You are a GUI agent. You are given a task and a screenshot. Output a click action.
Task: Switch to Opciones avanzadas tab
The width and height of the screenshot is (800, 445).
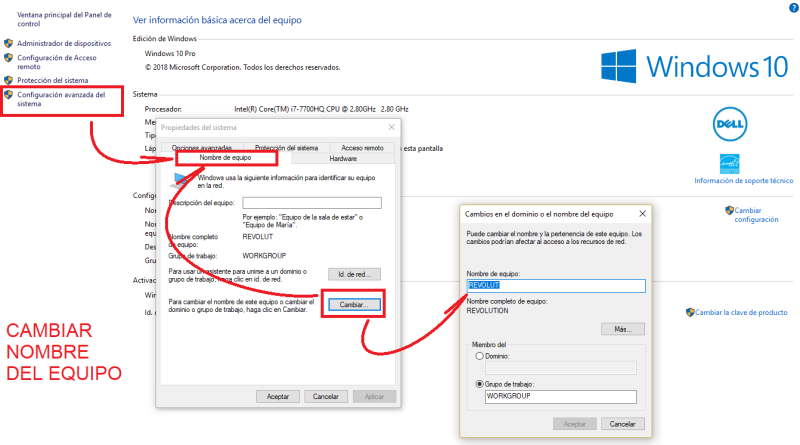tap(202, 147)
